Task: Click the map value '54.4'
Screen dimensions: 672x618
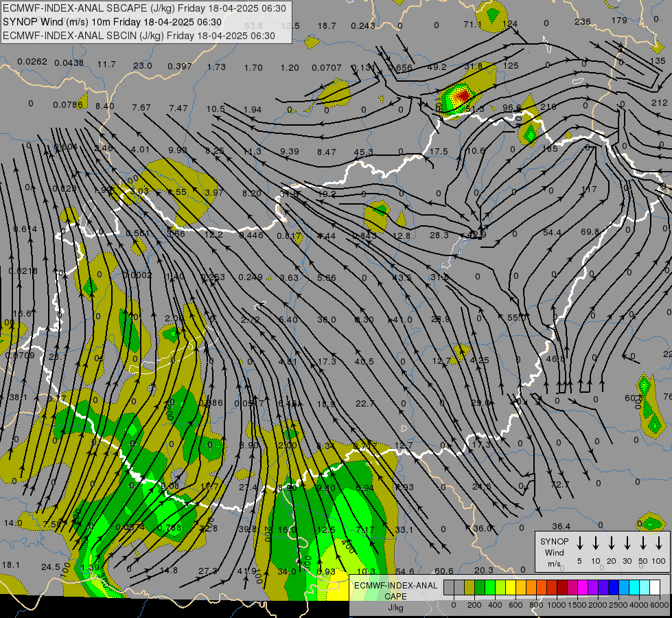Action: tap(552, 233)
